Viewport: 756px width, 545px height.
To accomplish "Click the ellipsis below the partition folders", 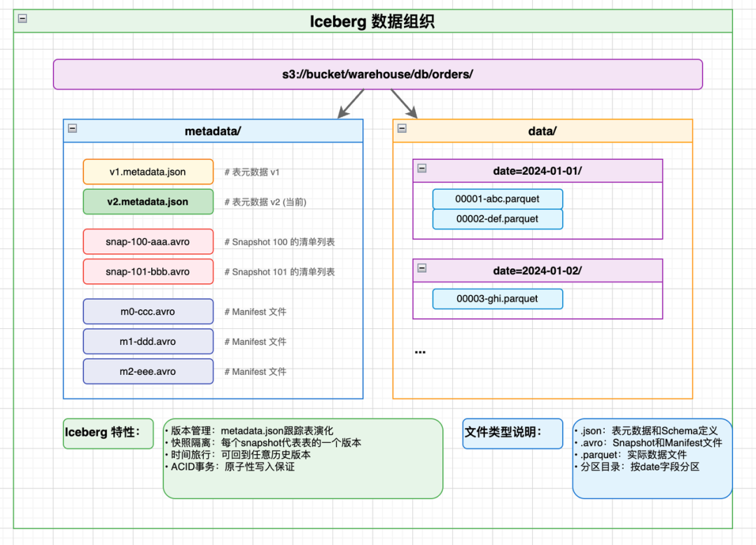I will coord(420,351).
